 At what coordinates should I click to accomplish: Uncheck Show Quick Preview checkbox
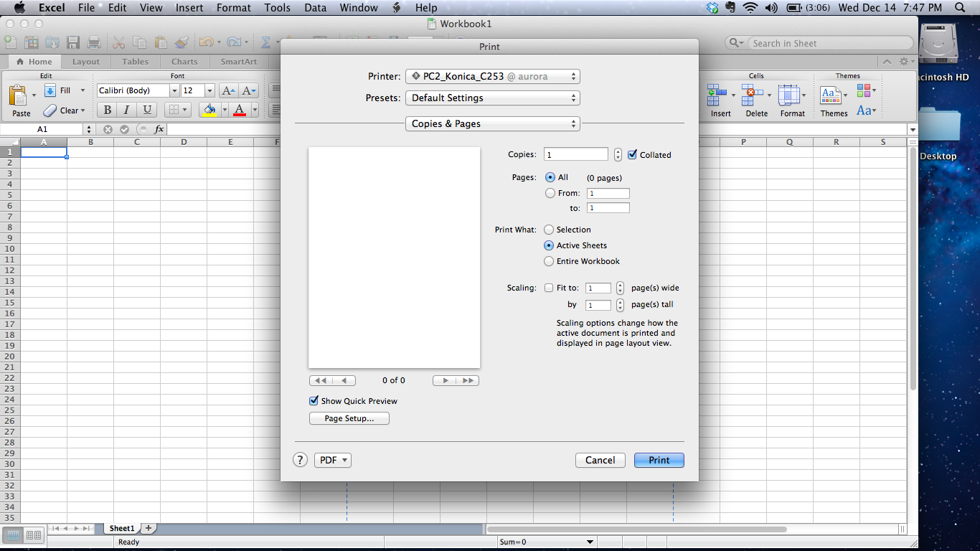[314, 401]
